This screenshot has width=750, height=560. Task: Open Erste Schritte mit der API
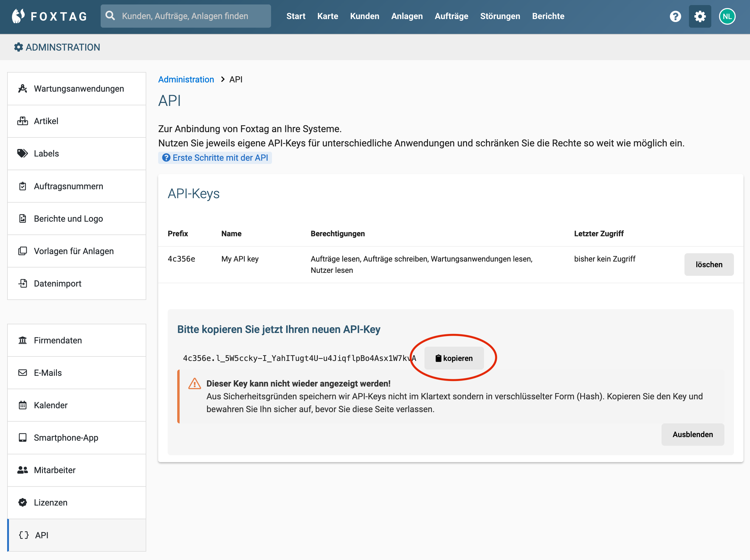point(215,157)
